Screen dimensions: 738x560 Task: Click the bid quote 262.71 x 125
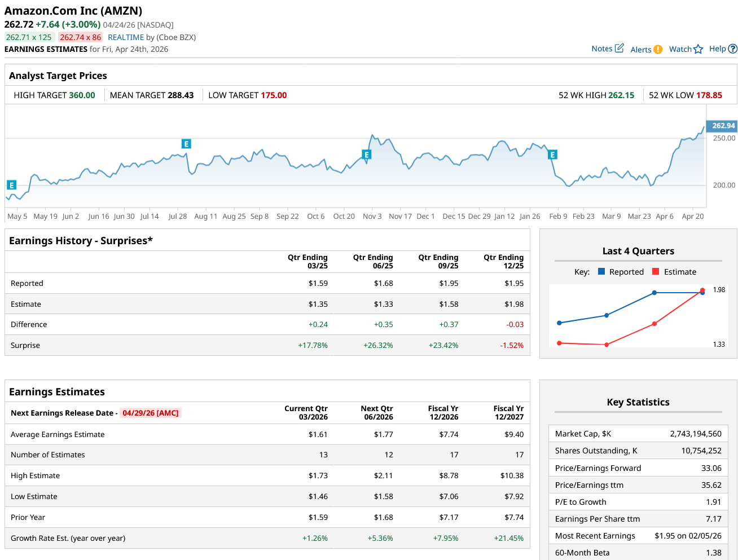click(29, 37)
